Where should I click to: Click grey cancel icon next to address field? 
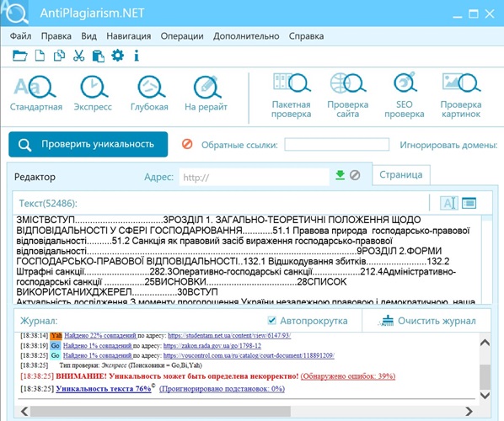tap(355, 175)
